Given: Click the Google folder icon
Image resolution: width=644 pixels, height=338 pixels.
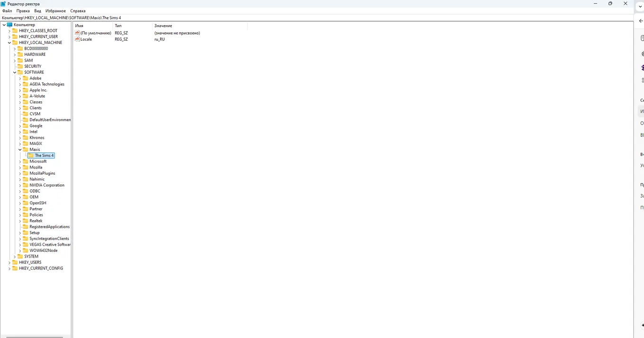Looking at the screenshot, I should click(x=25, y=125).
